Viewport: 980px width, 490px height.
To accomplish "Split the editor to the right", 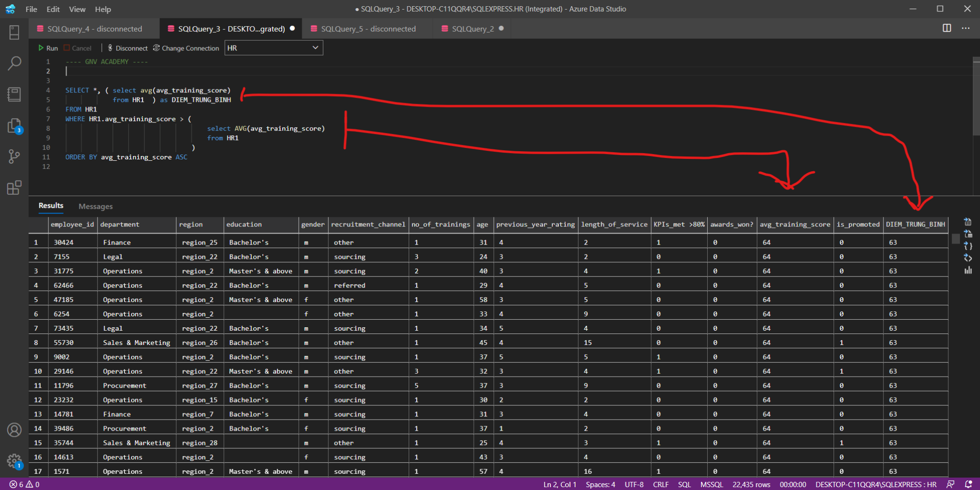I will point(947,28).
